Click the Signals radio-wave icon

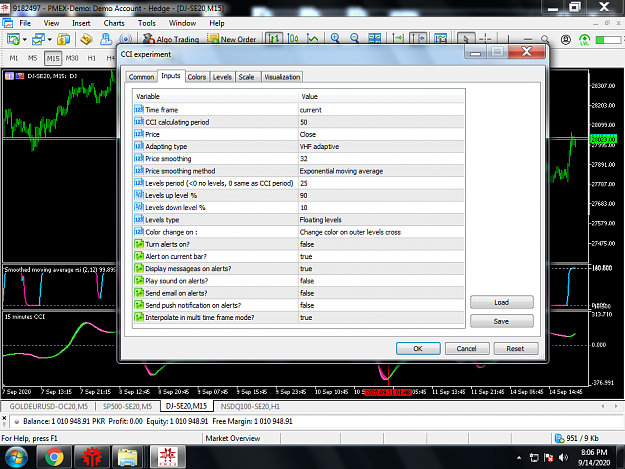tap(126, 39)
